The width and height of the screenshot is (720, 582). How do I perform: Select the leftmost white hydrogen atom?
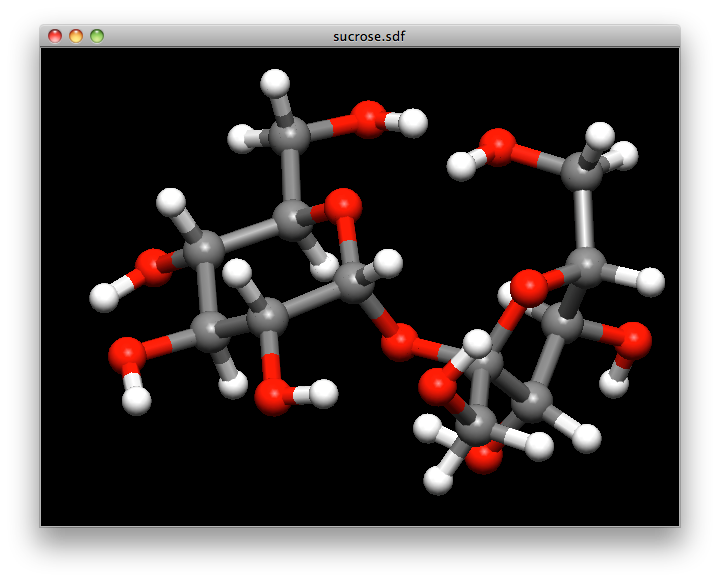[x=104, y=297]
